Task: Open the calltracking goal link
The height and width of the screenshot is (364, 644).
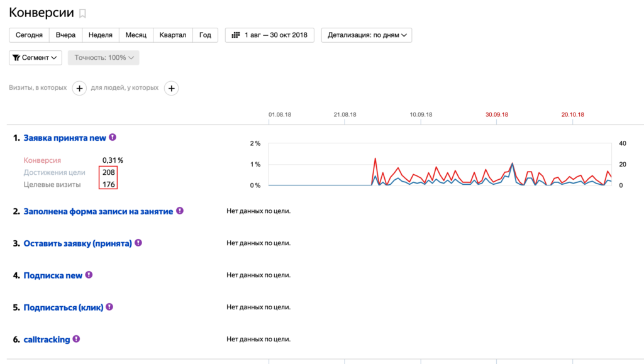Action: coord(47,339)
